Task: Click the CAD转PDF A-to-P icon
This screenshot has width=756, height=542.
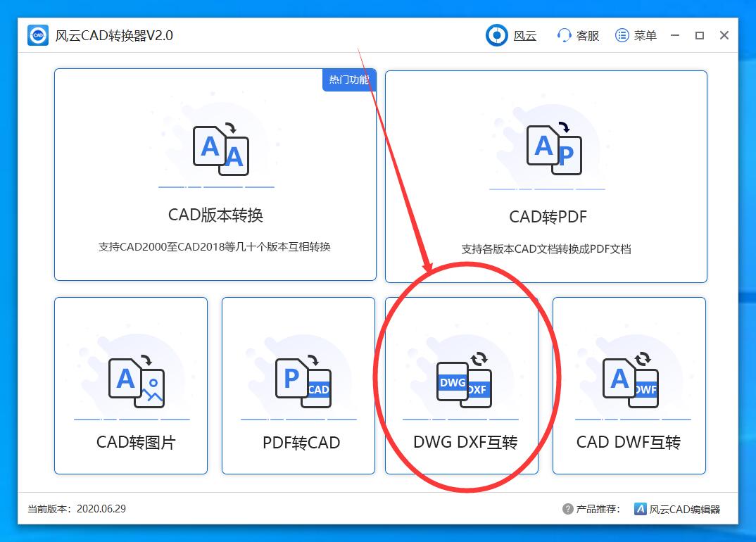Action: point(555,148)
